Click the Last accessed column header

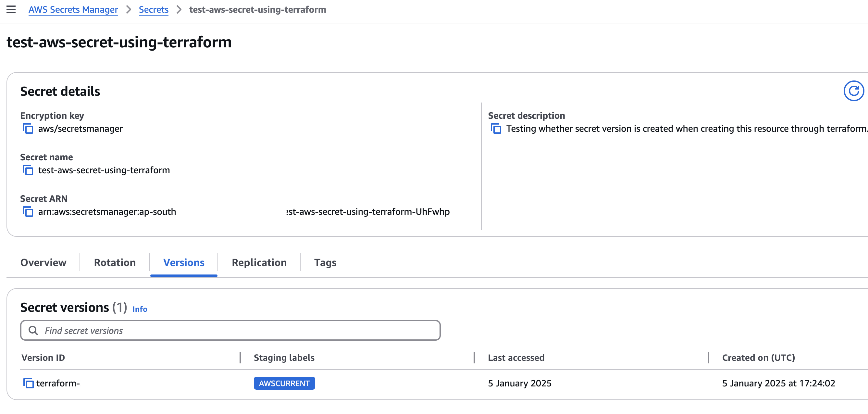(516, 358)
